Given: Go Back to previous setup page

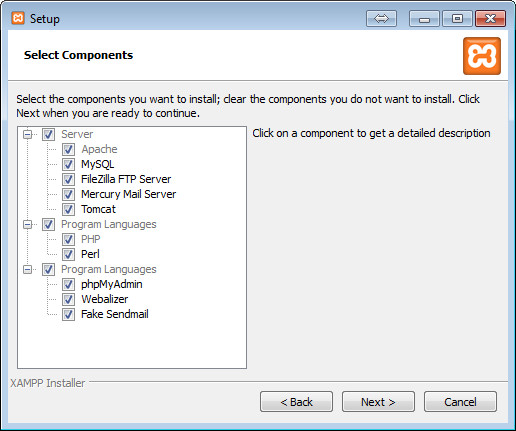Looking at the screenshot, I should [296, 402].
